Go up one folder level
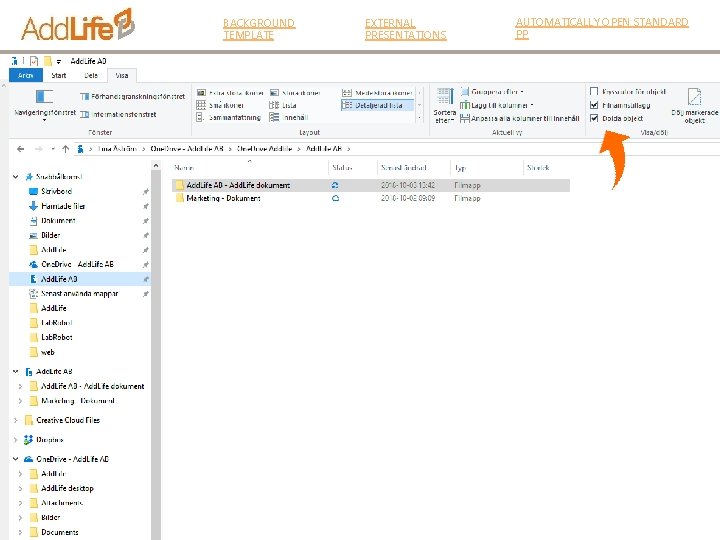This screenshot has width=720, height=540. 66,149
